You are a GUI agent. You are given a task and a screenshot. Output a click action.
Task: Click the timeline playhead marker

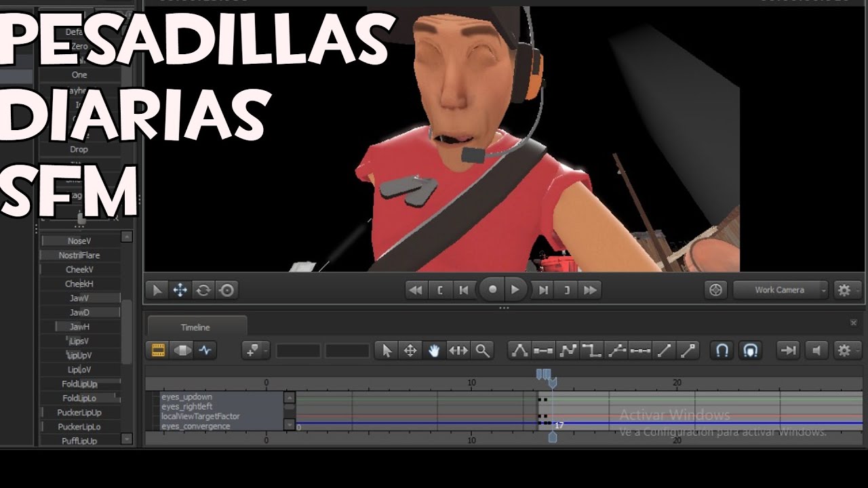point(553,383)
